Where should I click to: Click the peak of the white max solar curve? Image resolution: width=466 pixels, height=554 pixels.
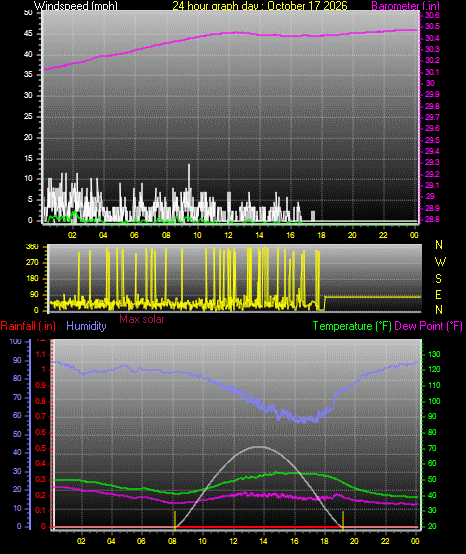260,447
